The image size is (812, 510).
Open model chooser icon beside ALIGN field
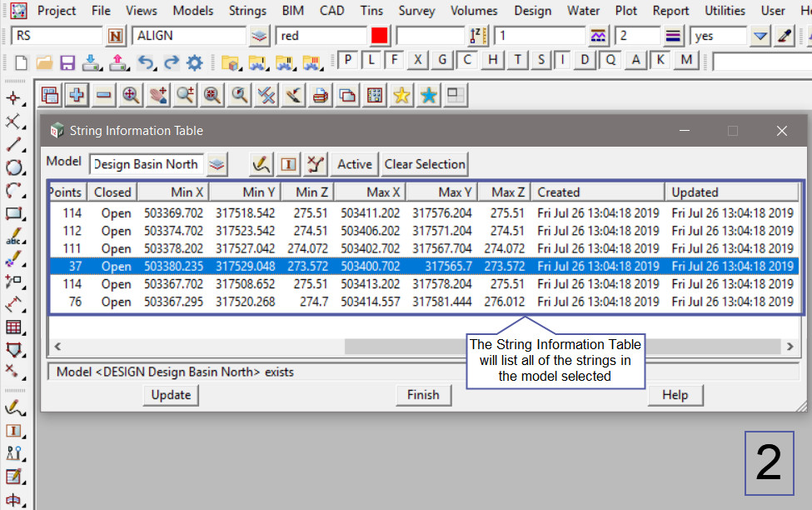(260, 36)
